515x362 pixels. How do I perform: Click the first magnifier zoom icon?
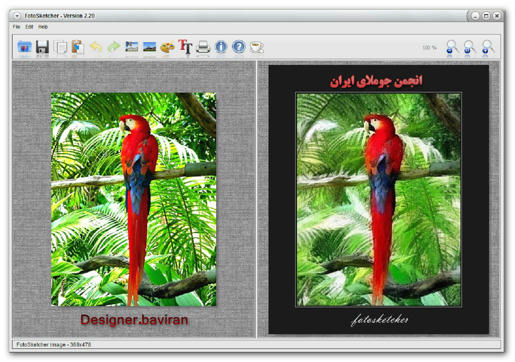(x=451, y=47)
